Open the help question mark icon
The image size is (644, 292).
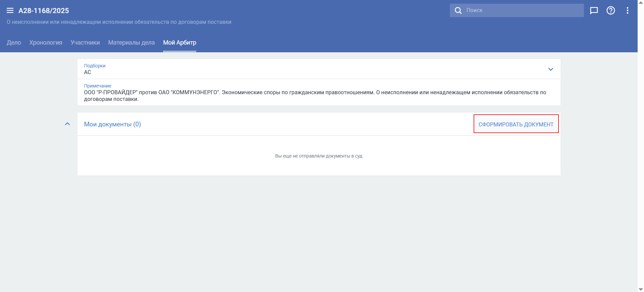coord(610,10)
